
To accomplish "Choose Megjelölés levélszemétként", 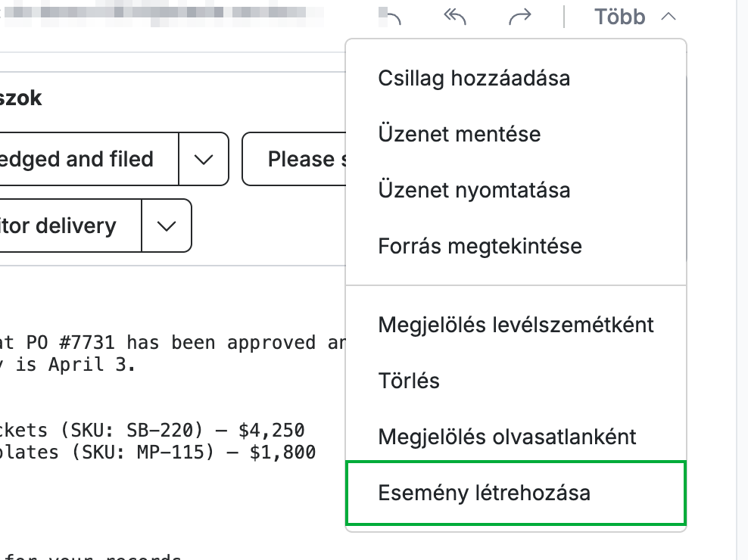I will coord(516,325).
